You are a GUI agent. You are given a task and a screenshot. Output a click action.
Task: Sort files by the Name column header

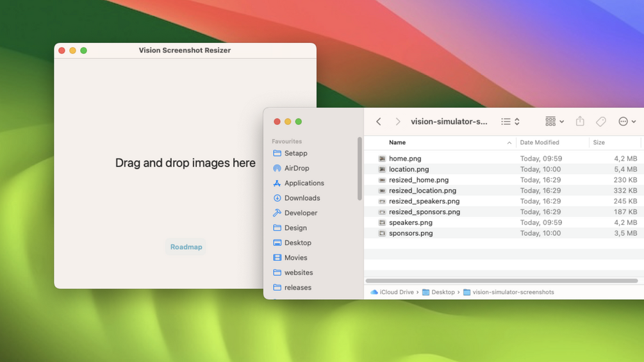397,142
